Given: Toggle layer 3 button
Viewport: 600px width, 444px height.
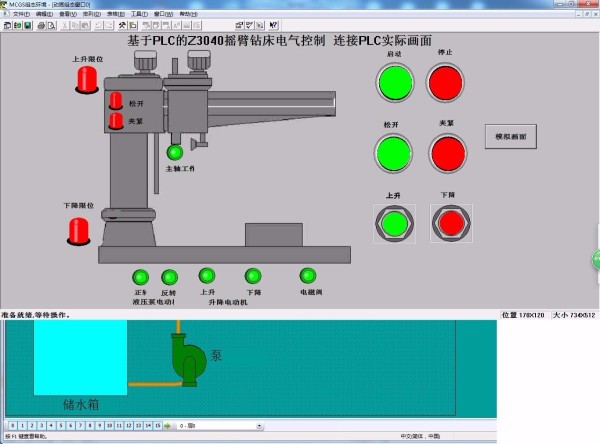Looking at the screenshot, I should pyautogui.click(x=42, y=426).
